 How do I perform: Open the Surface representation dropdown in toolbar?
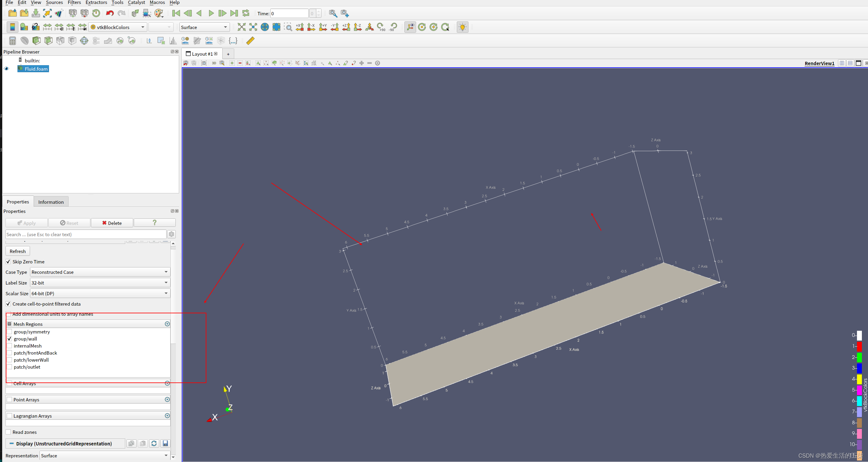click(204, 27)
